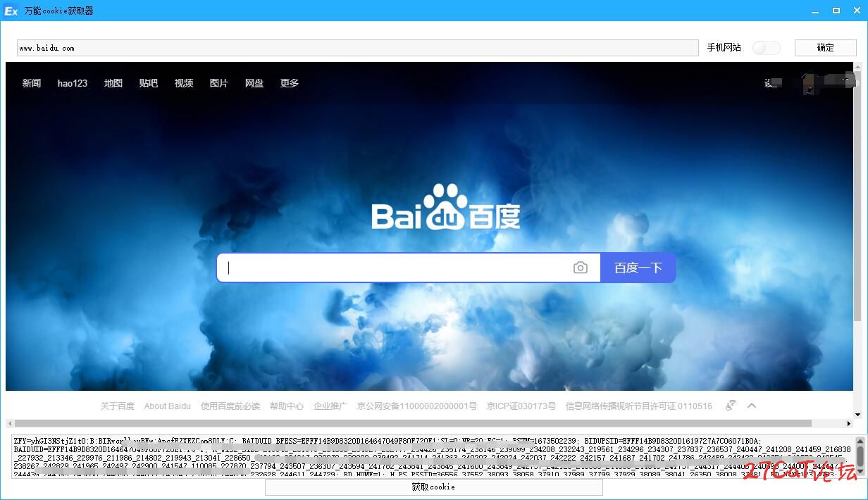
Task: Open the 网盘 nav link
Action: pos(254,83)
